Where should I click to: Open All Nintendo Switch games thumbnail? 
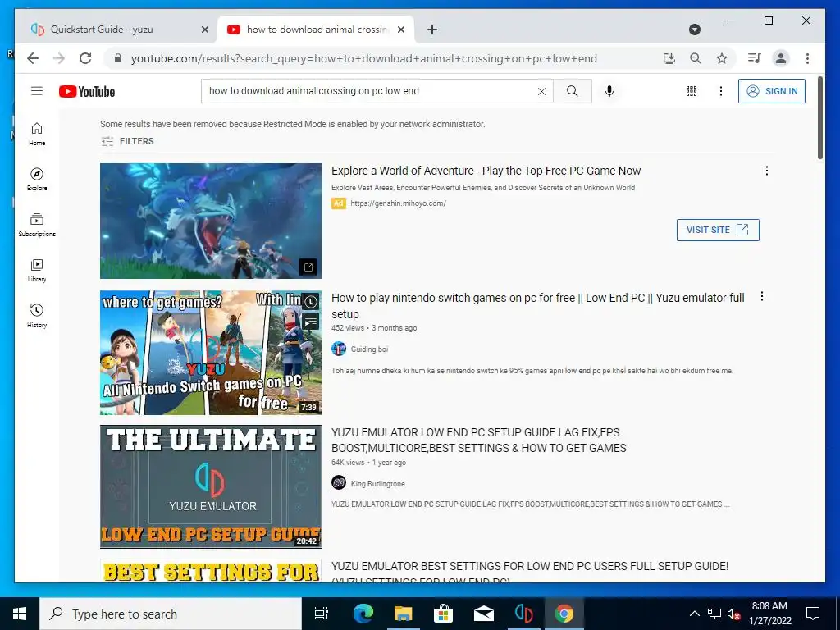coord(211,353)
